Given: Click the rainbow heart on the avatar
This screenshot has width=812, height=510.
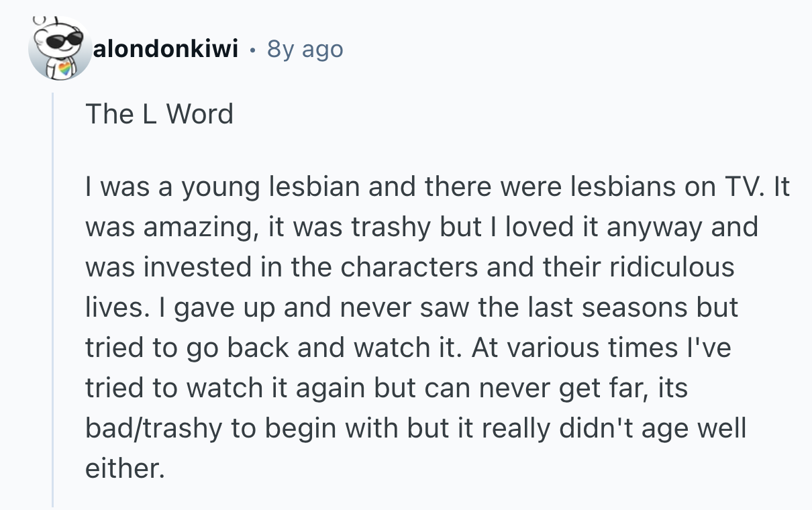Looking at the screenshot, I should pos(66,68).
